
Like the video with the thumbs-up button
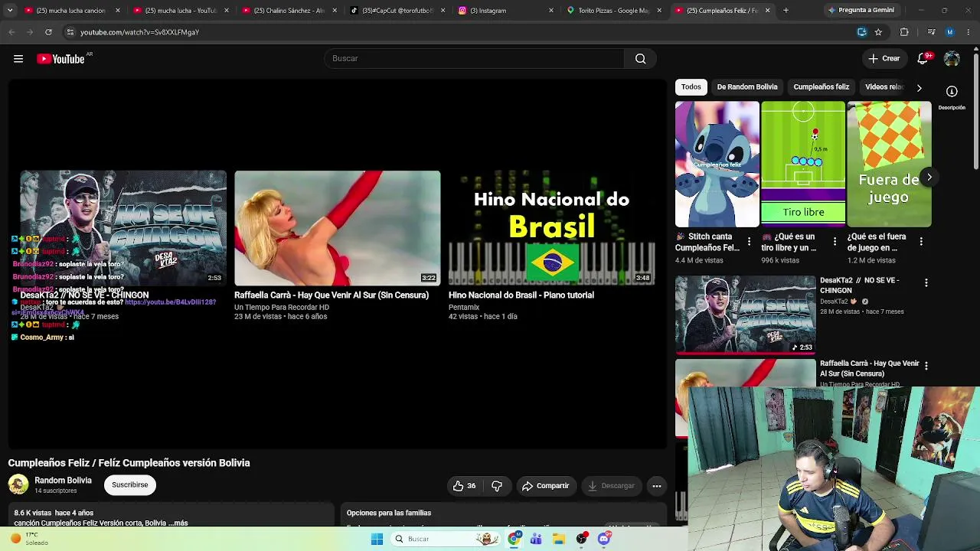tap(465, 486)
